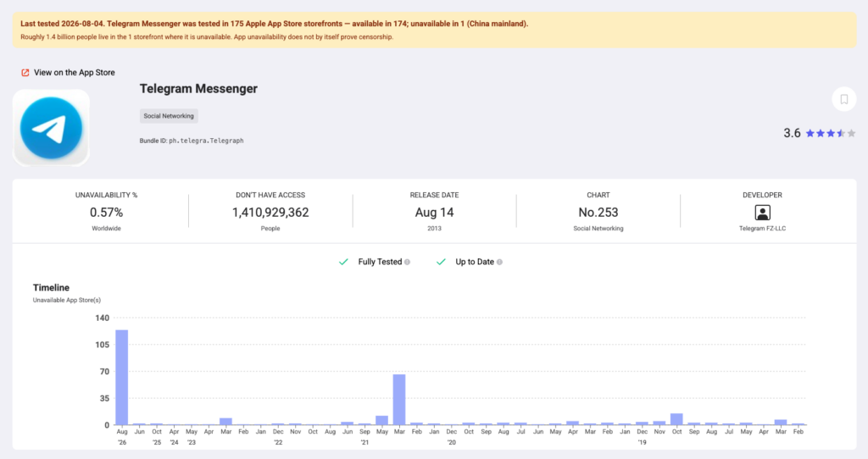Click the '21 year label on the axis

(x=364, y=442)
